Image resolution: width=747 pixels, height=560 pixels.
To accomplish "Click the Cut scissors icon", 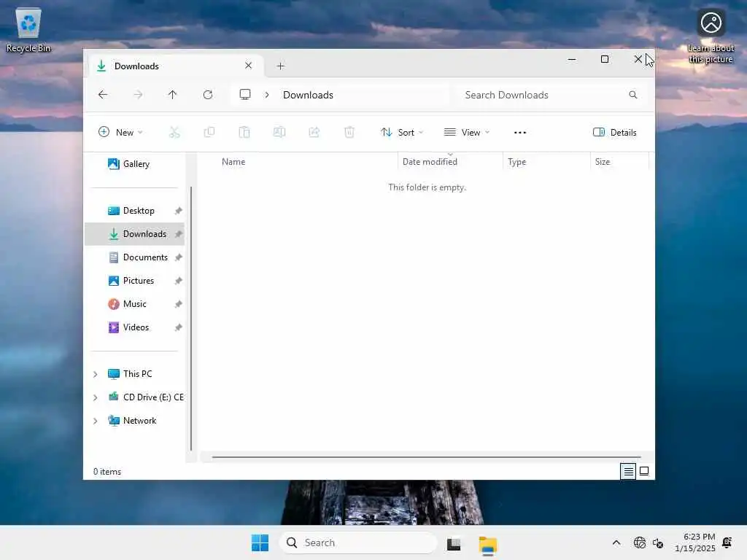I will coord(174,133).
